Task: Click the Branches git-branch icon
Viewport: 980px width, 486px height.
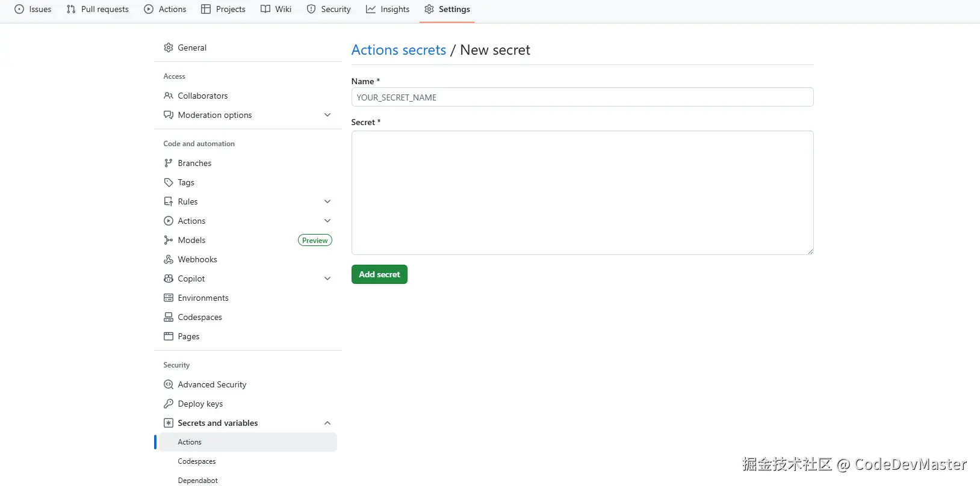Action: pos(169,163)
